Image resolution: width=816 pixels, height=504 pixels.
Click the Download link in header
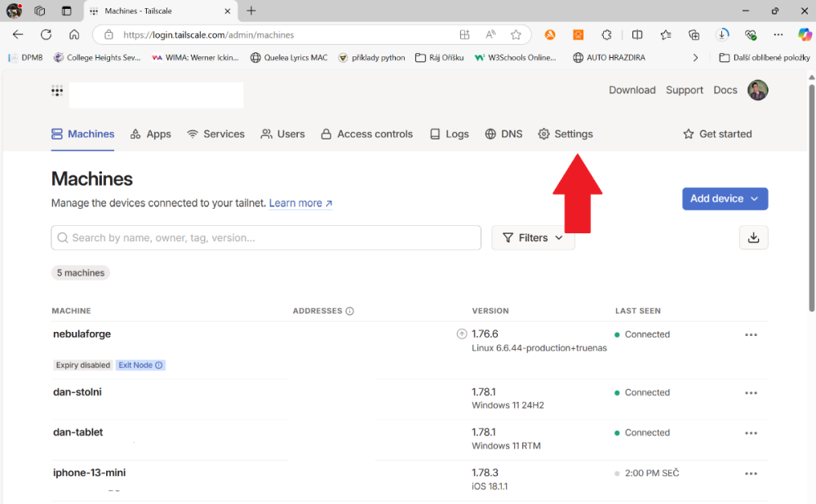632,91
